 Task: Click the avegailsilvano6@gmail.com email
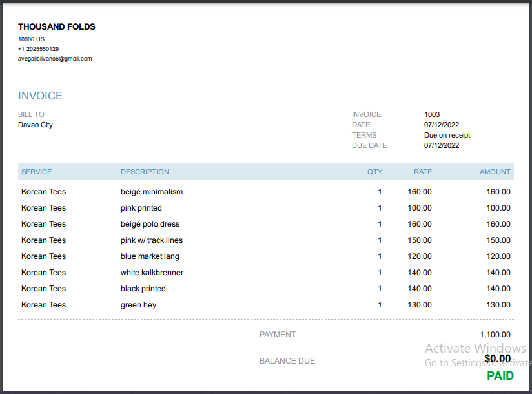(x=55, y=59)
